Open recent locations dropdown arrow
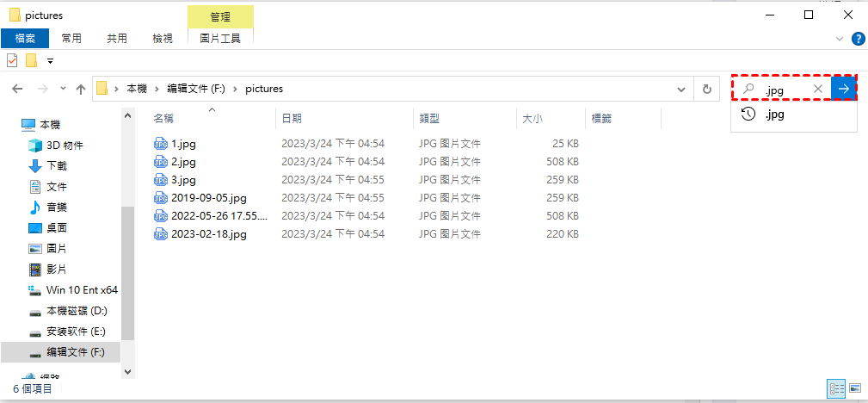868x403 pixels. pyautogui.click(x=62, y=89)
